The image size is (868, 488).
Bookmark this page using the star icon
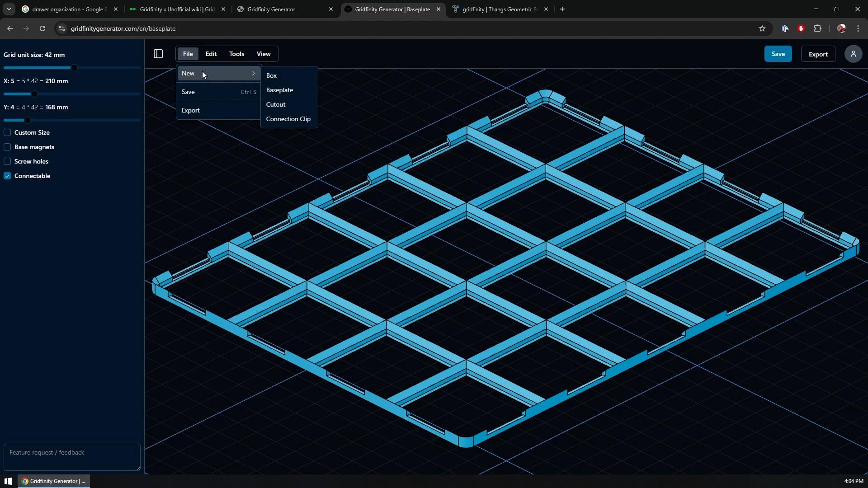762,28
